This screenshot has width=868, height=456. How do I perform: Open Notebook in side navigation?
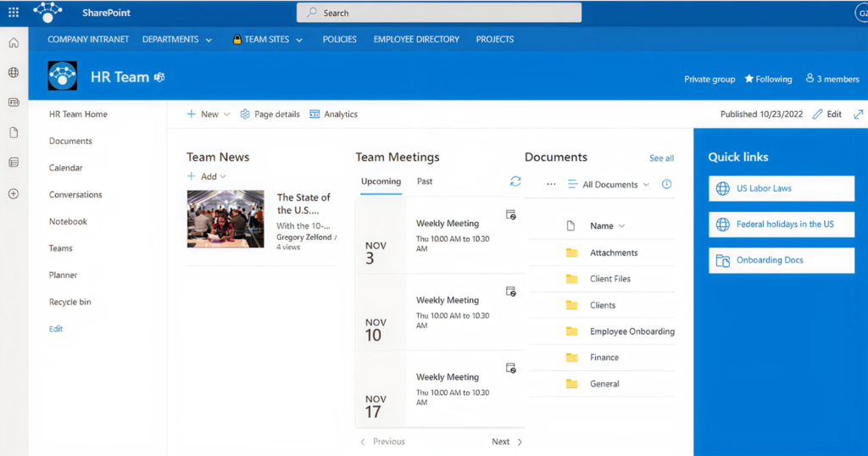point(68,221)
